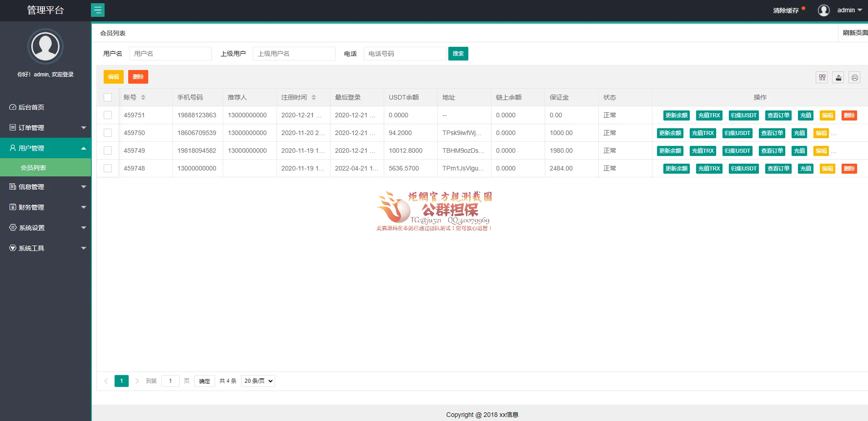Open the 20条/页 page size dropdown
Image resolution: width=868 pixels, height=421 pixels.
pos(257,381)
